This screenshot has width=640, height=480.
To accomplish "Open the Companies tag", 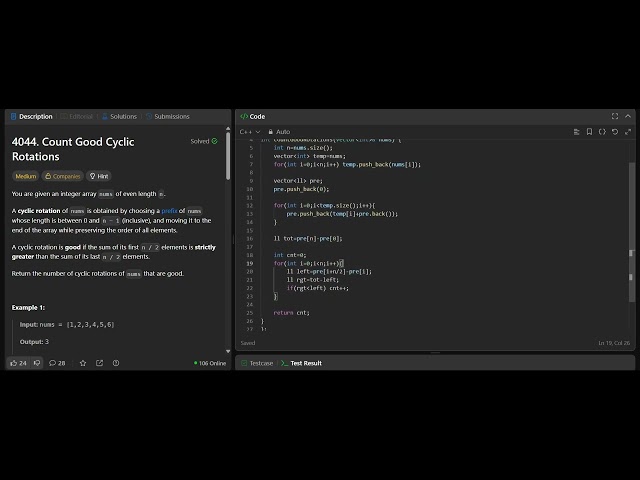I will 62,176.
